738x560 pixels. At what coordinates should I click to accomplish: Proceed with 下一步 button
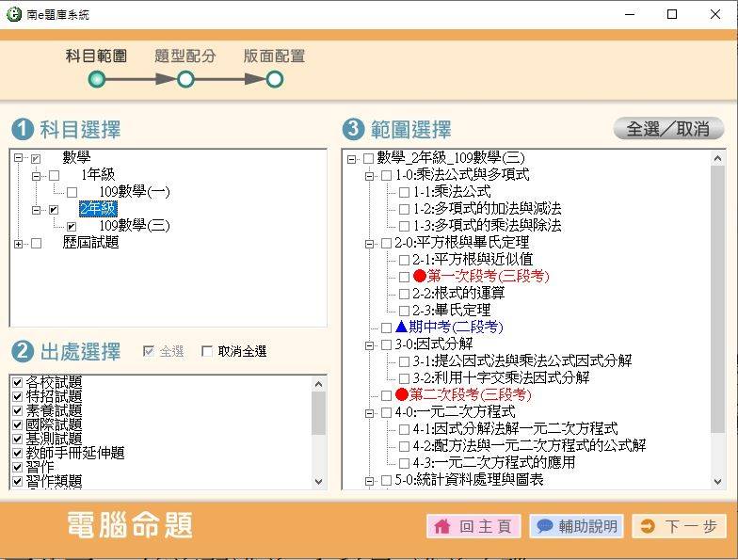click(680, 526)
